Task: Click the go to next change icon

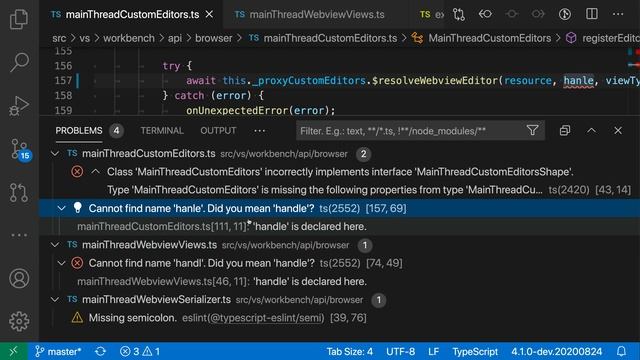Action: coord(538,14)
